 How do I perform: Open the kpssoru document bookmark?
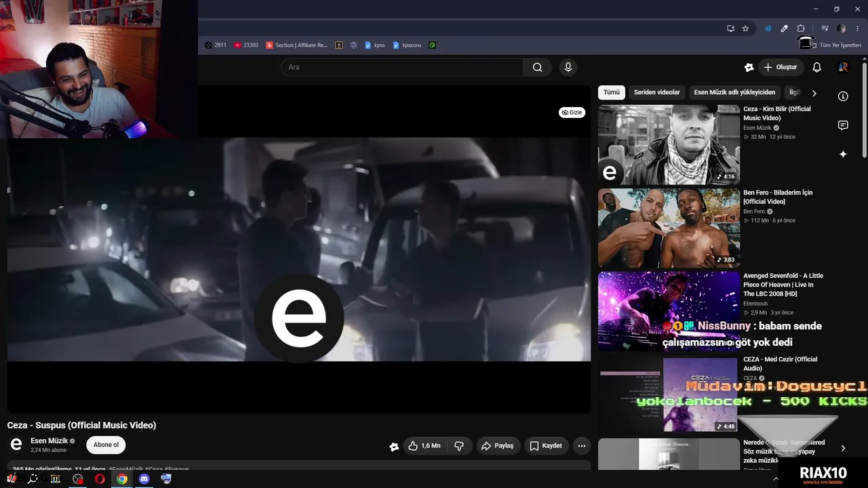407,45
